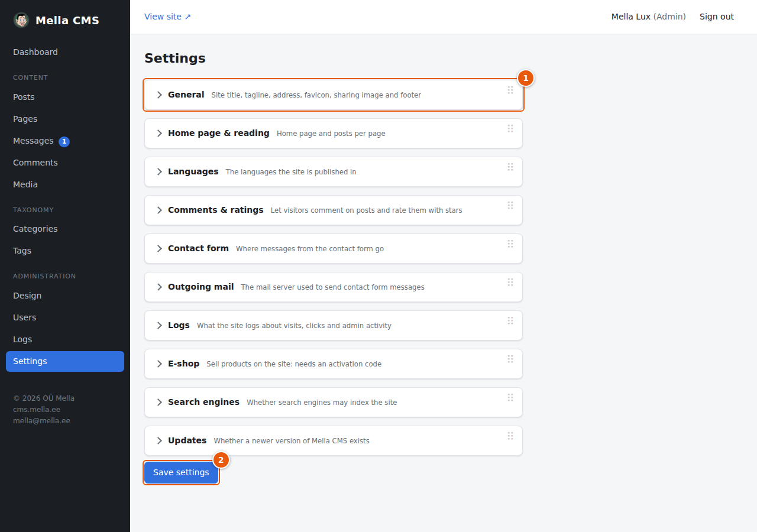Expand the Outgoing mail chevron

click(159, 287)
